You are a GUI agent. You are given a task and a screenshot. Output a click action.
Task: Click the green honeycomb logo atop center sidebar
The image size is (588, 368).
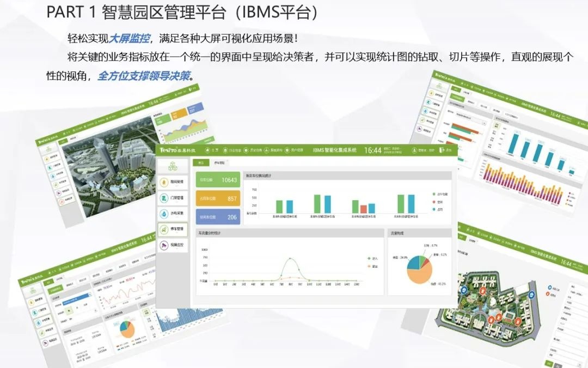pyautogui.click(x=173, y=166)
